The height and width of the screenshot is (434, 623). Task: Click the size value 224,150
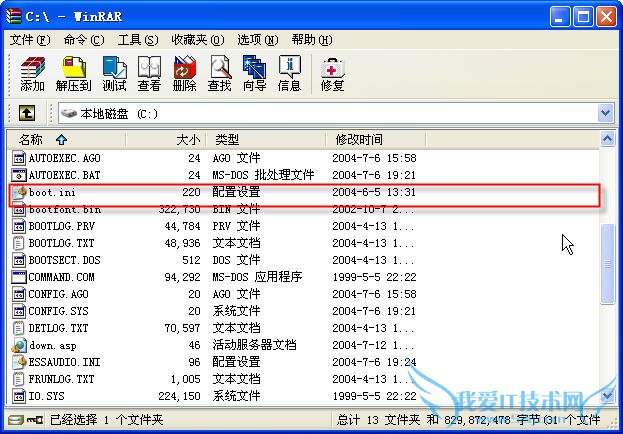(179, 396)
